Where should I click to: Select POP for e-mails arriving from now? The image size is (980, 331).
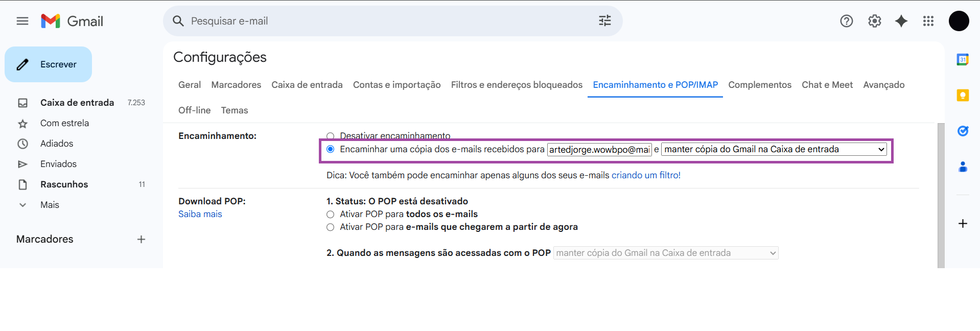point(331,227)
